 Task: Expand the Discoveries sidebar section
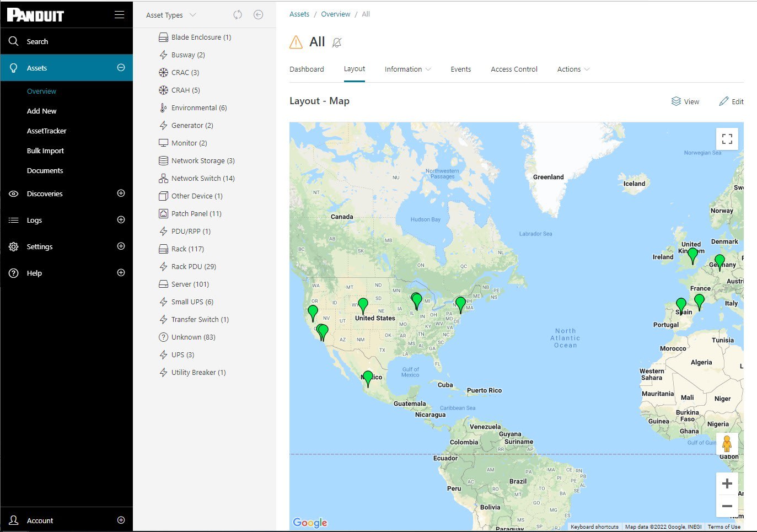[x=121, y=194]
